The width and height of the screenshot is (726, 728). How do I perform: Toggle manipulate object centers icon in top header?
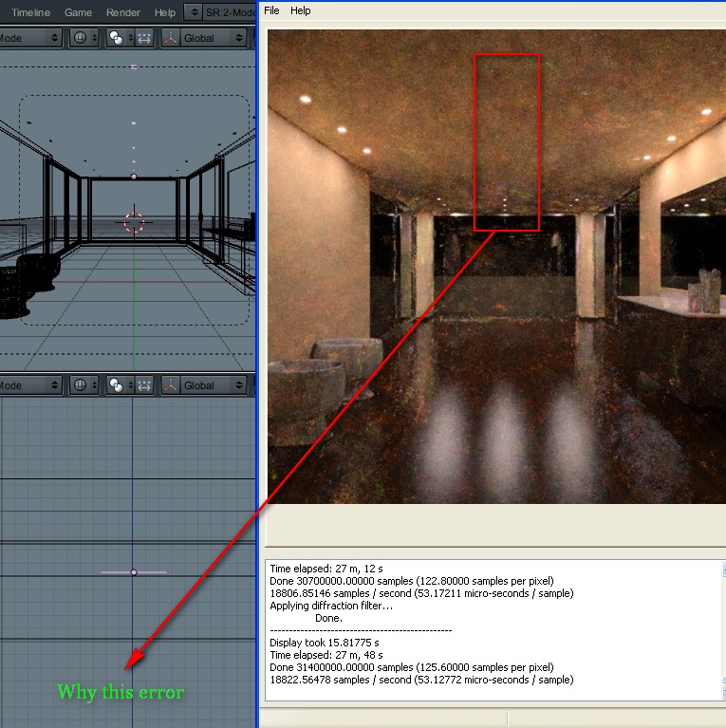tap(144, 38)
